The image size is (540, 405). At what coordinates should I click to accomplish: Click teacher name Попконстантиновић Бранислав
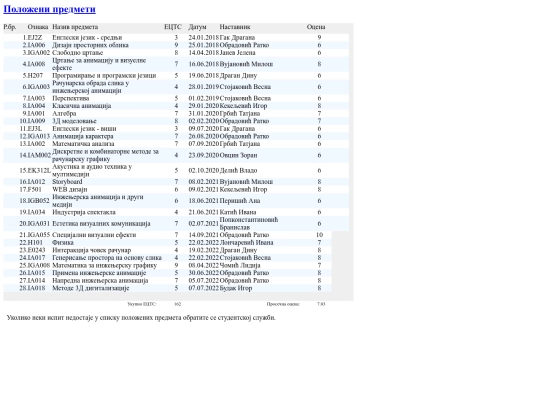tap(249, 224)
